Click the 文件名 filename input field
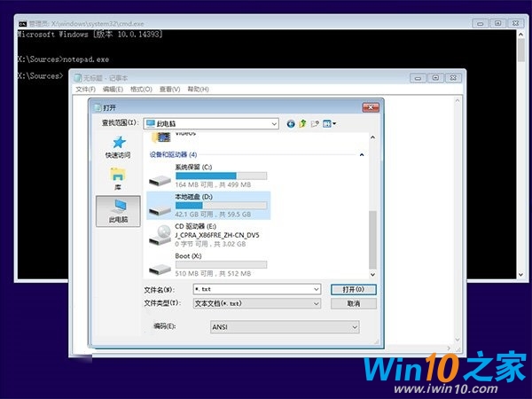Viewport: 532px width, 399px height. point(257,289)
